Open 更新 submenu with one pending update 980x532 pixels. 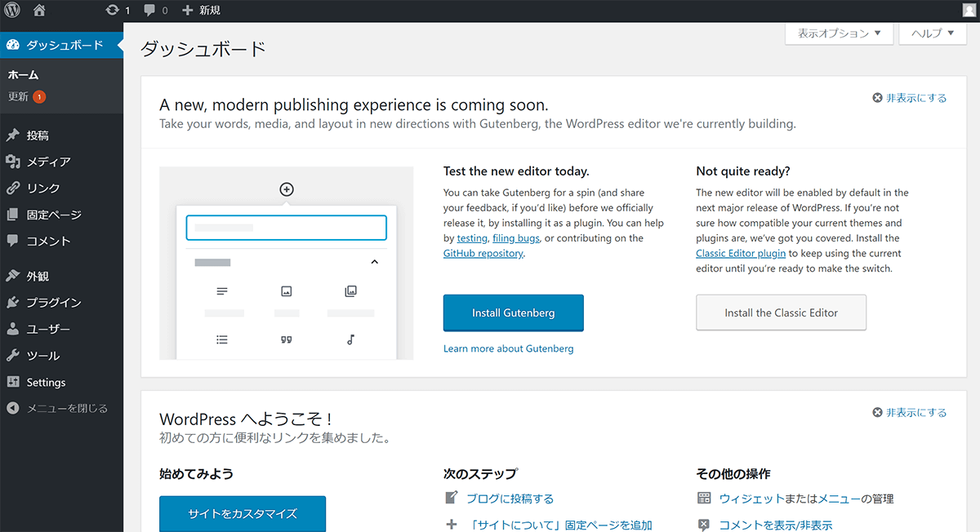coord(27,96)
